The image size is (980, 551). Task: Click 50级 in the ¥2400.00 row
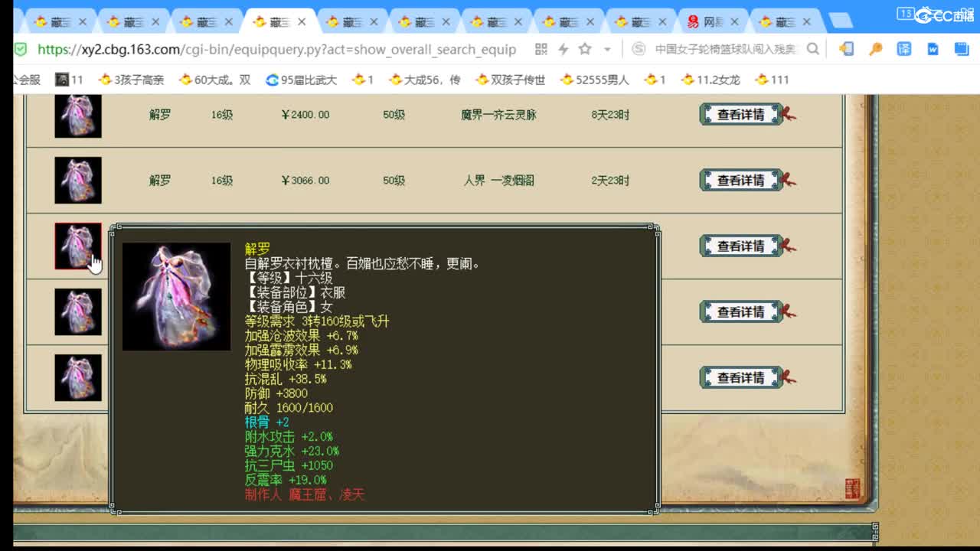click(394, 115)
